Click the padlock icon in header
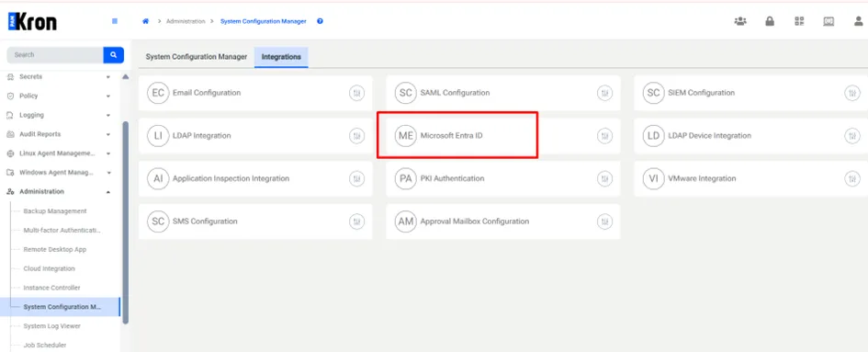 click(x=770, y=21)
